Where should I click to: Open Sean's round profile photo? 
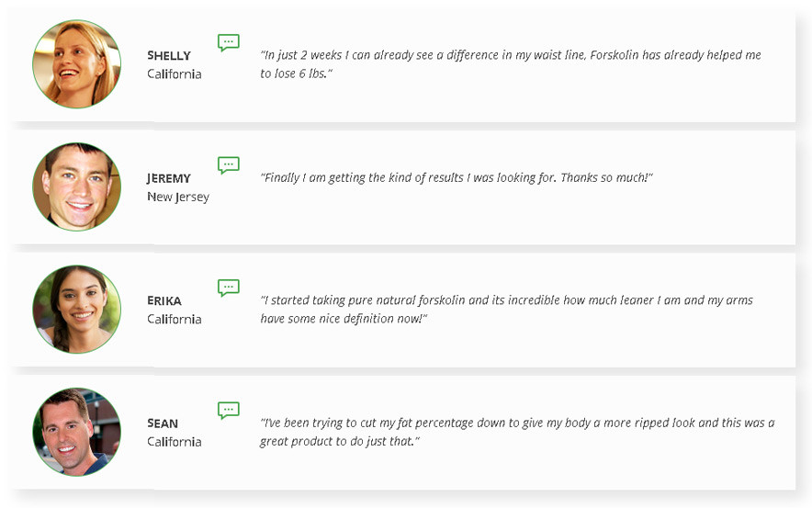[x=76, y=433]
